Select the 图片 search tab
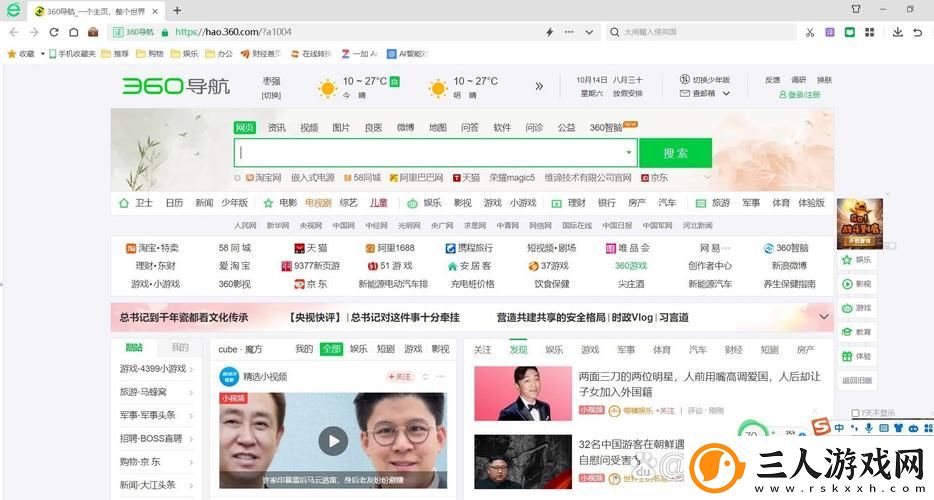Viewport: 934px width, 500px height. point(341,128)
